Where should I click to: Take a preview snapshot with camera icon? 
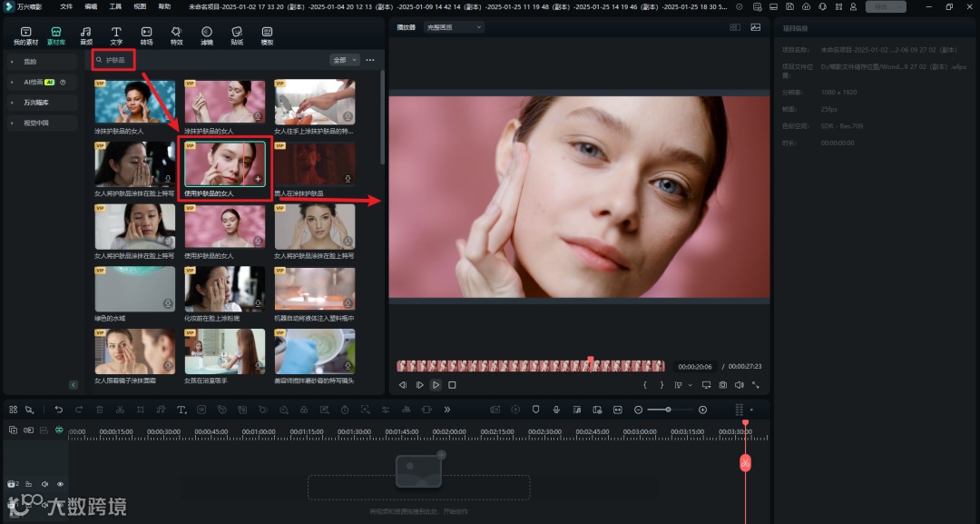722,385
